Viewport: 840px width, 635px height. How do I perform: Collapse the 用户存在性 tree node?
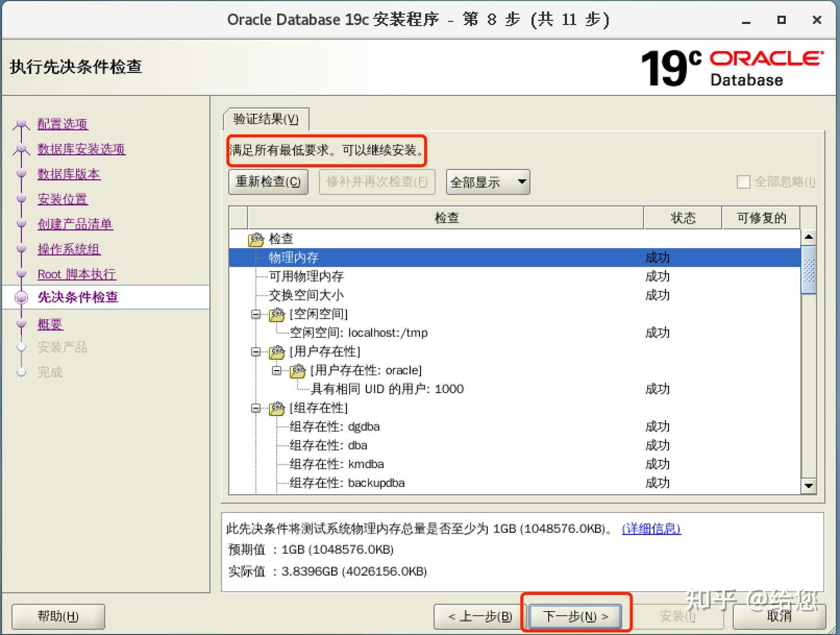click(x=257, y=352)
